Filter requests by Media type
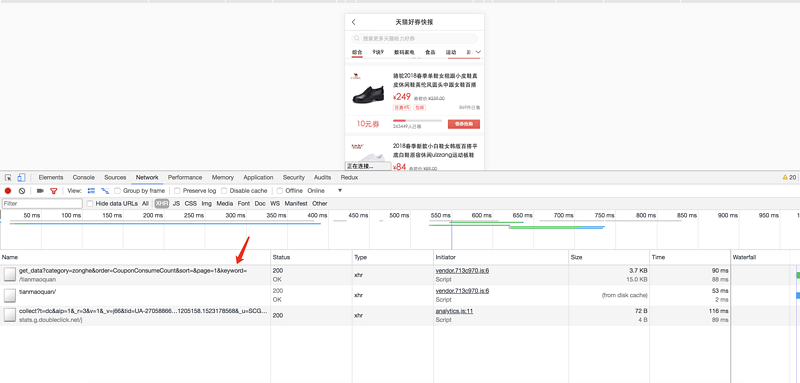The height and width of the screenshot is (383, 800). point(225,203)
